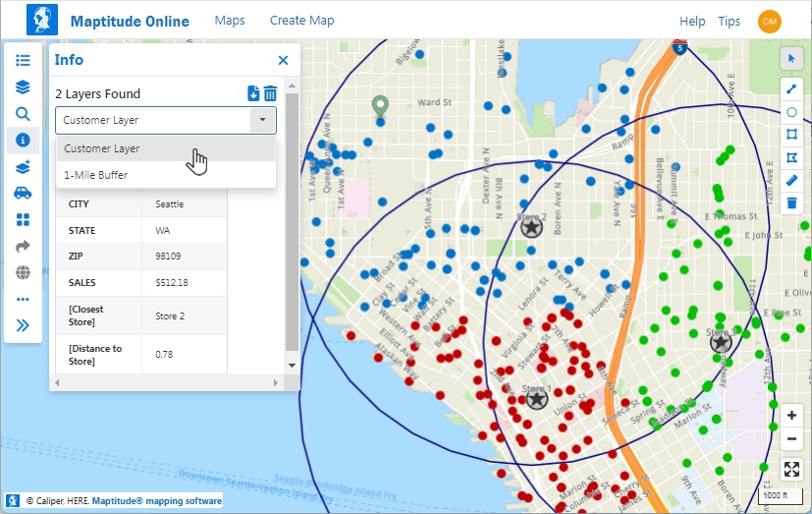This screenshot has width=812, height=514.
Task: Open the search tool in sidebar
Action: [23, 113]
